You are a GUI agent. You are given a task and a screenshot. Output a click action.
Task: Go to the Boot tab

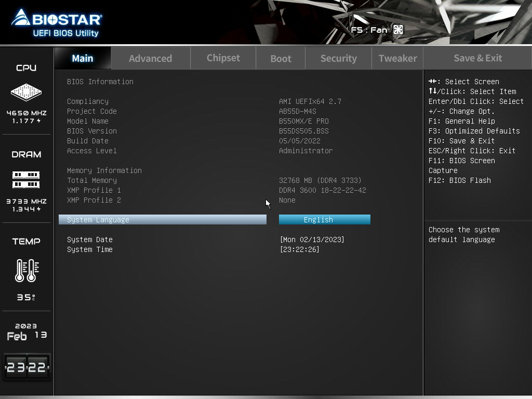tap(281, 58)
